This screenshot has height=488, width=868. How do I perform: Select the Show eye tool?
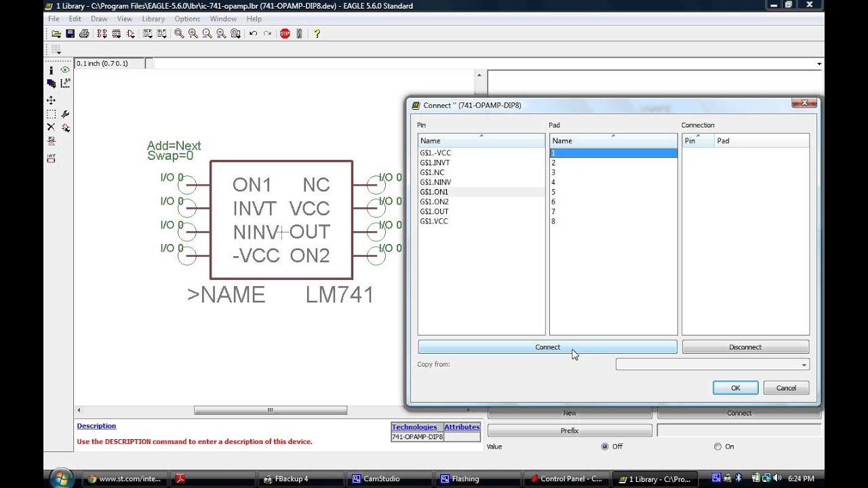(x=65, y=70)
